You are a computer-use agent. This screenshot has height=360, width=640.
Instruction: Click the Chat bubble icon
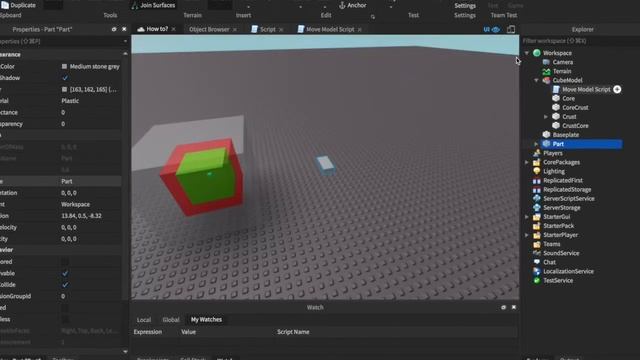click(537, 262)
